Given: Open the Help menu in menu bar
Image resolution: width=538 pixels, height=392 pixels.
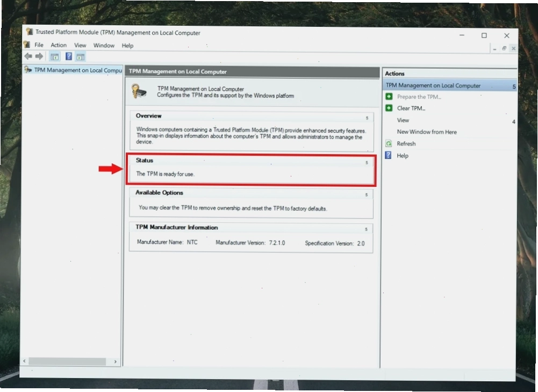Looking at the screenshot, I should click(x=127, y=46).
